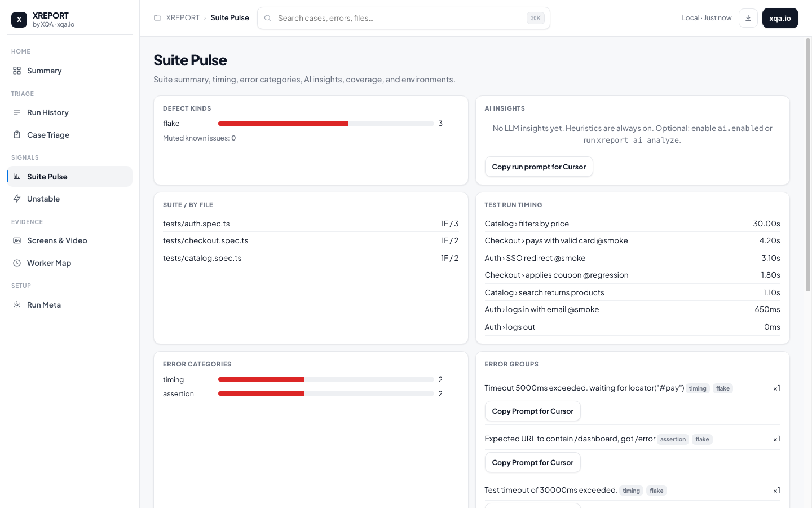Click the Unstable lightning bolt icon

coord(17,199)
